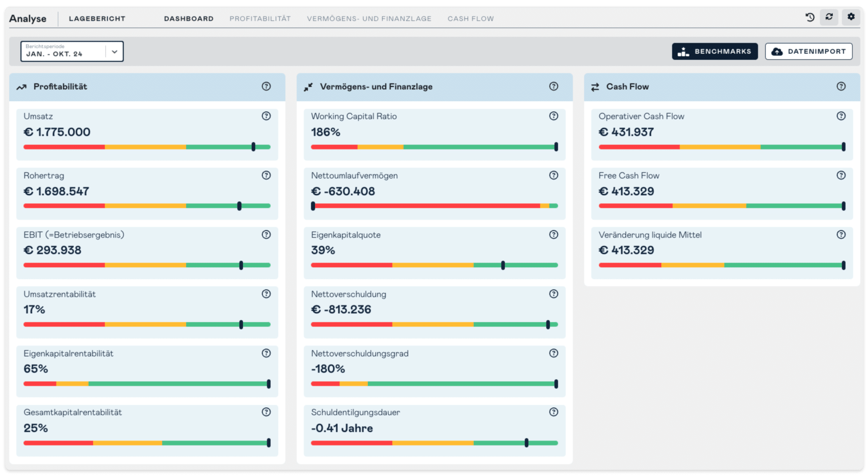This screenshot has height=476, width=868.
Task: Click the Eigenkapitalquote value 39%
Action: click(323, 250)
